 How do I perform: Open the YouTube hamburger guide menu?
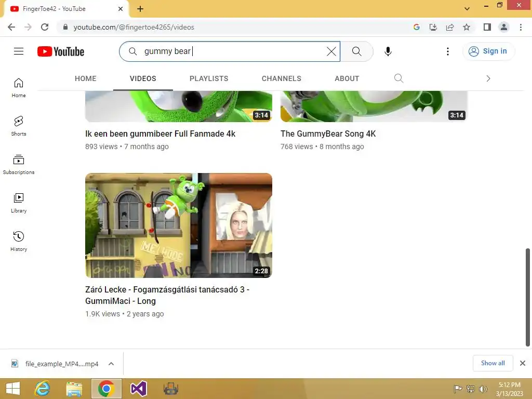tap(19, 51)
